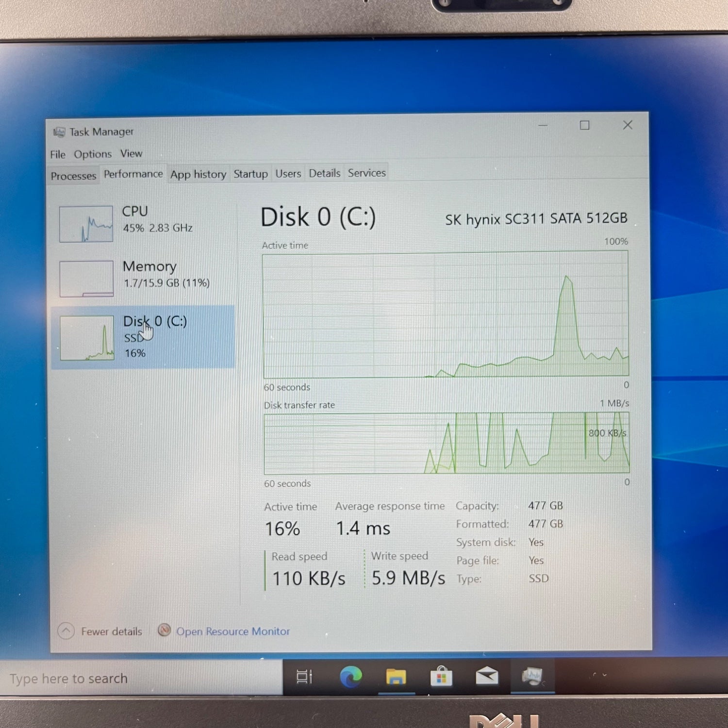Select the CPU performance graph thumbnail
728x728 pixels.
point(86,224)
